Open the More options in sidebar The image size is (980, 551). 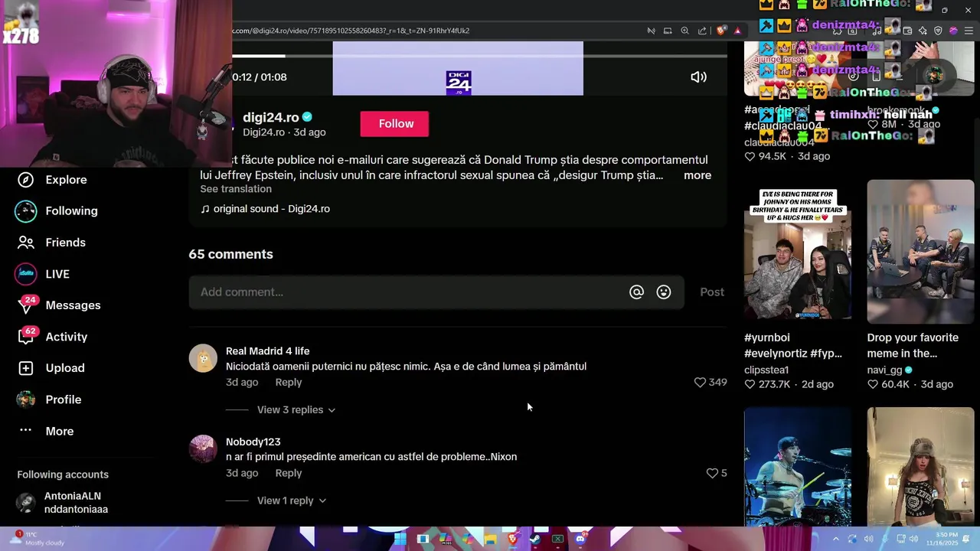tap(46, 431)
